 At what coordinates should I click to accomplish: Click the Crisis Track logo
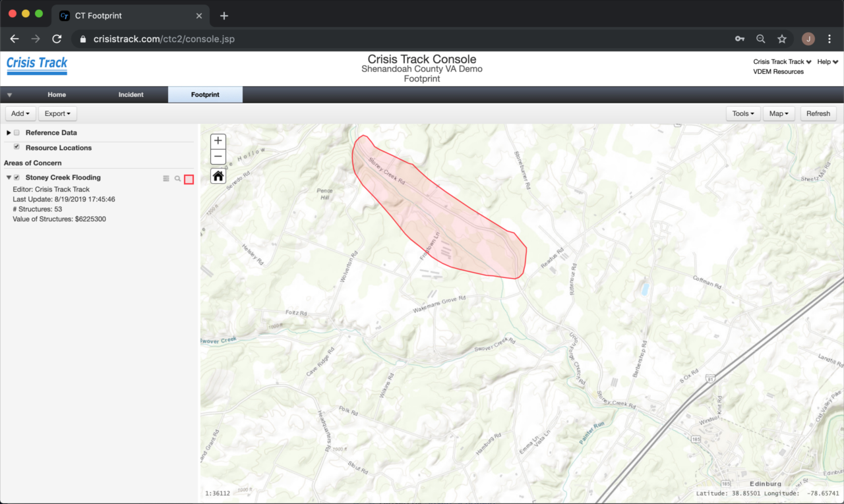pyautogui.click(x=36, y=65)
